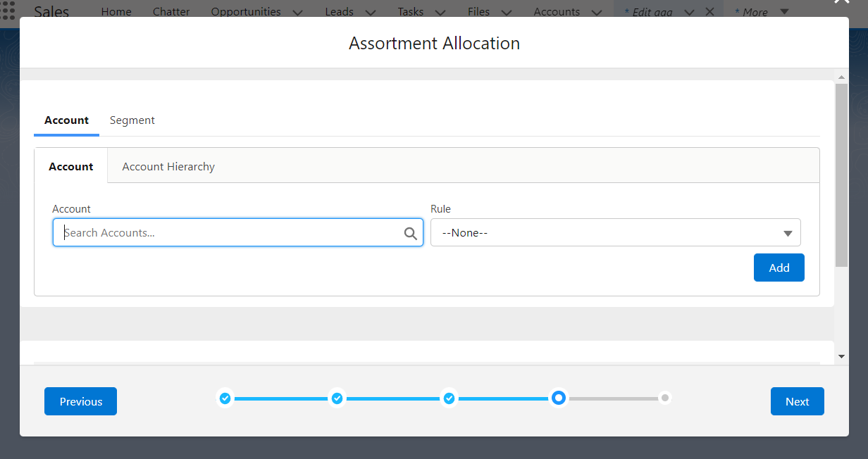Click the modal's vertical scrollbar thumb
Image resolution: width=868 pixels, height=459 pixels.
841,175
